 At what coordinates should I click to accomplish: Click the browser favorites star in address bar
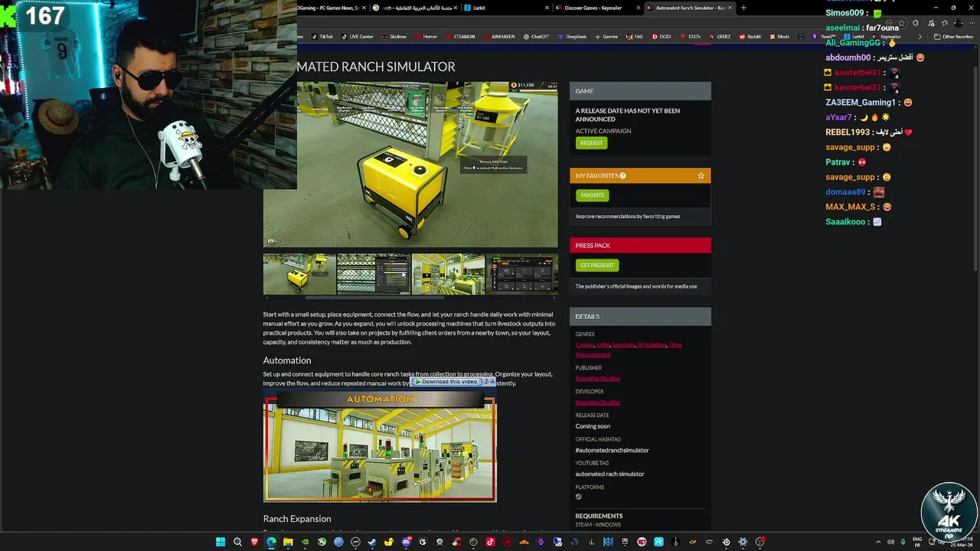(x=902, y=23)
